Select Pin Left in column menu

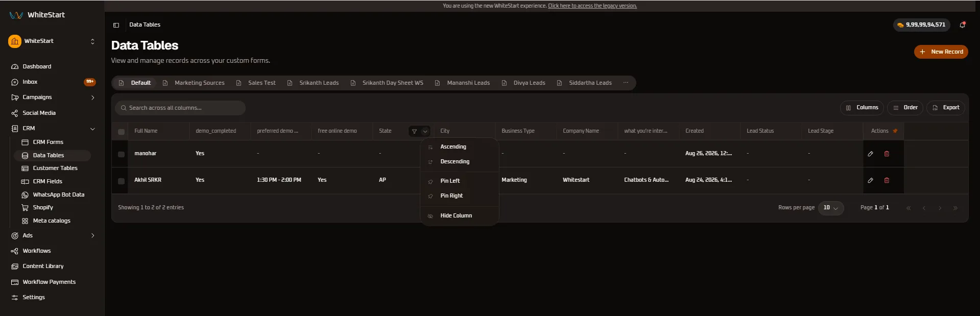point(459,181)
